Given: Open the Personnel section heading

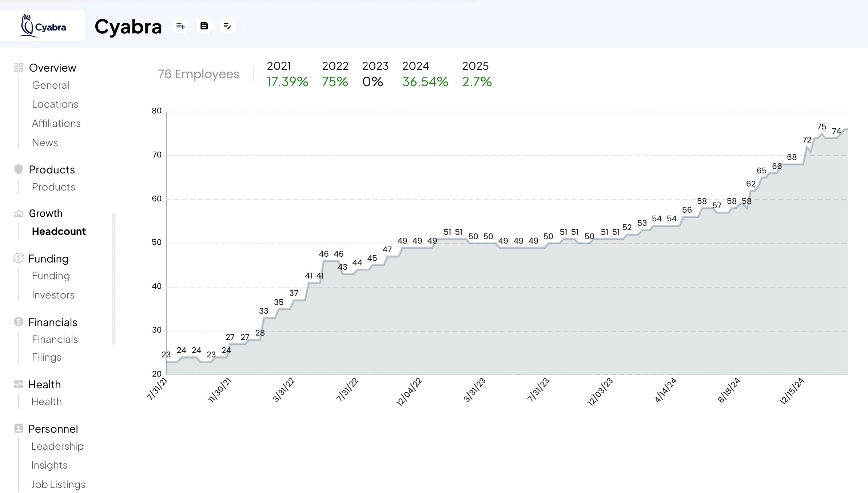Looking at the screenshot, I should coord(53,429).
